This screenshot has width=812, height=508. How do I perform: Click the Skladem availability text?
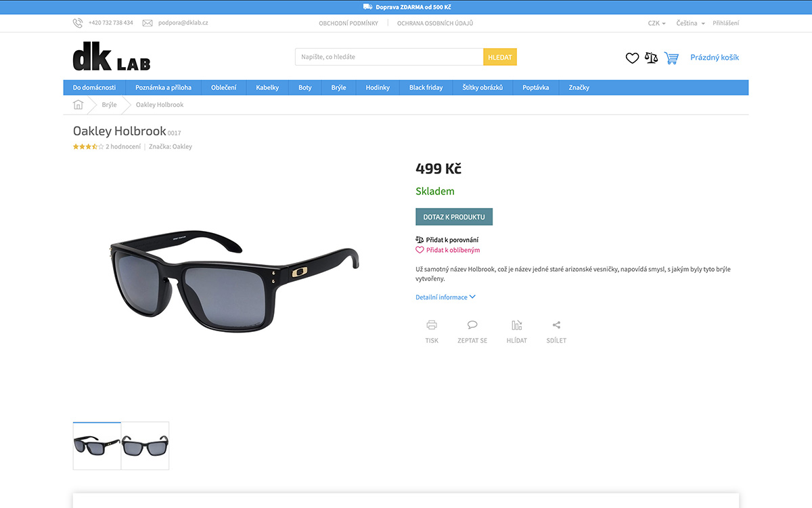[435, 192]
